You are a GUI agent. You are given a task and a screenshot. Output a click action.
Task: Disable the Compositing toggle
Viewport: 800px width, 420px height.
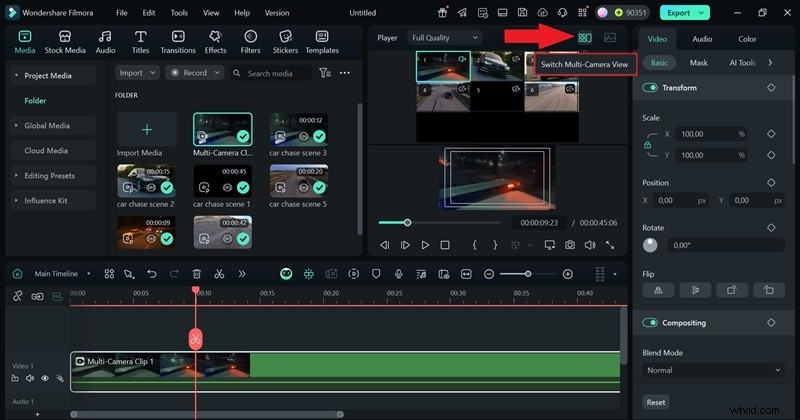tap(650, 323)
